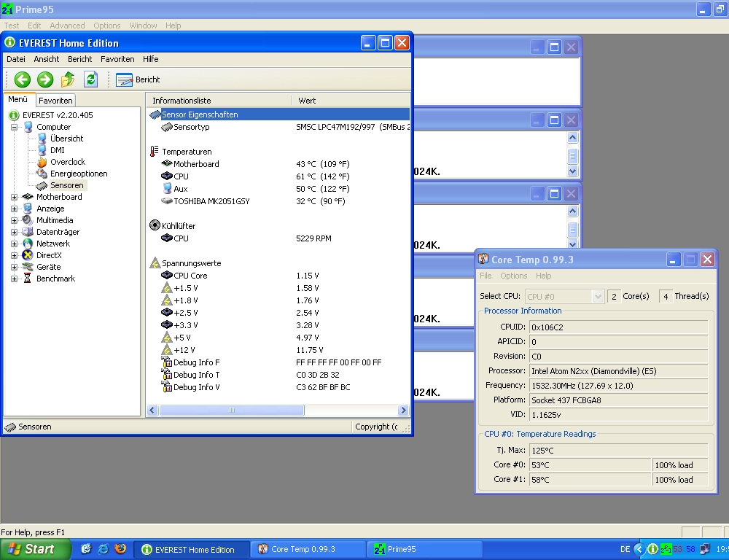Select the Sensor Eigenschaften header row
The width and height of the screenshot is (729, 560).
(279, 114)
